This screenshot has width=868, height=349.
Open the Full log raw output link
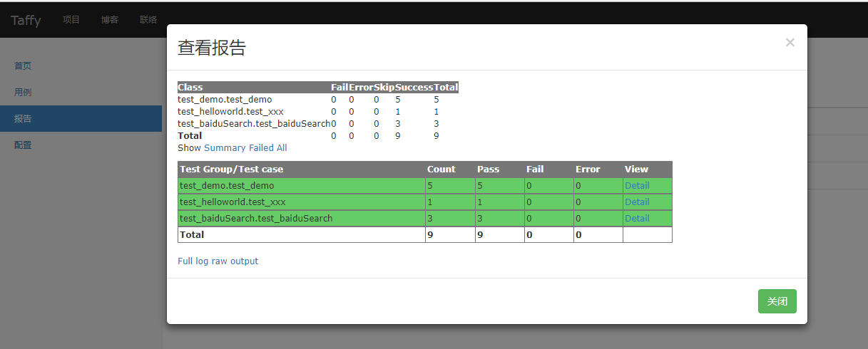218,261
